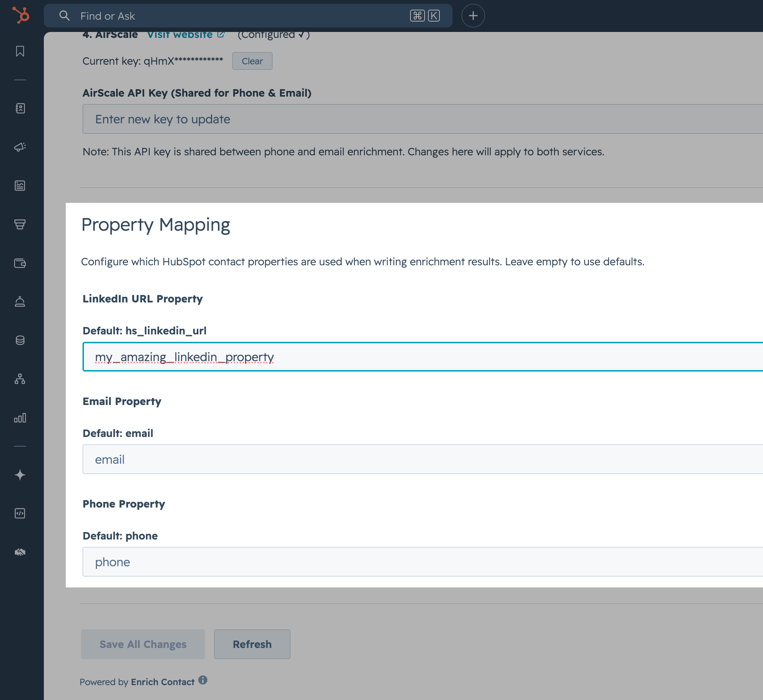Click the Email property input field
The height and width of the screenshot is (700, 763).
point(423,459)
